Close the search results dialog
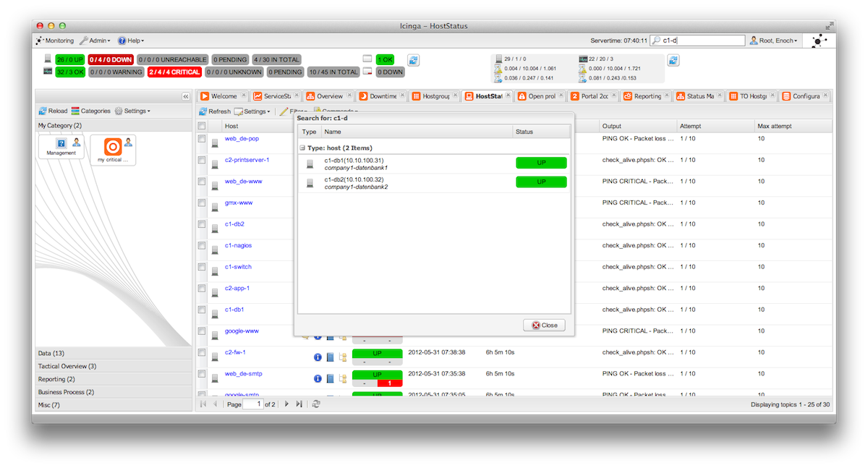 (544, 326)
